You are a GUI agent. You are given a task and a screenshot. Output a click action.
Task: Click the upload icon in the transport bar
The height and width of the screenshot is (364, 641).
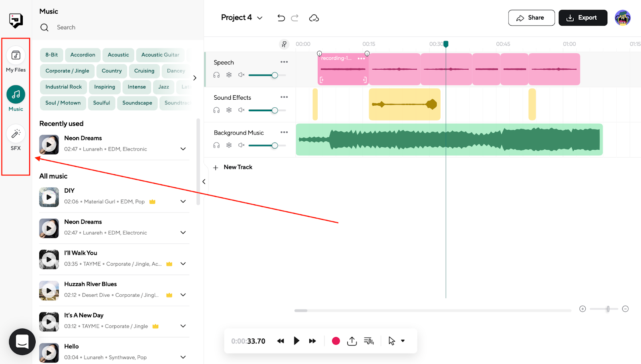[352, 341]
